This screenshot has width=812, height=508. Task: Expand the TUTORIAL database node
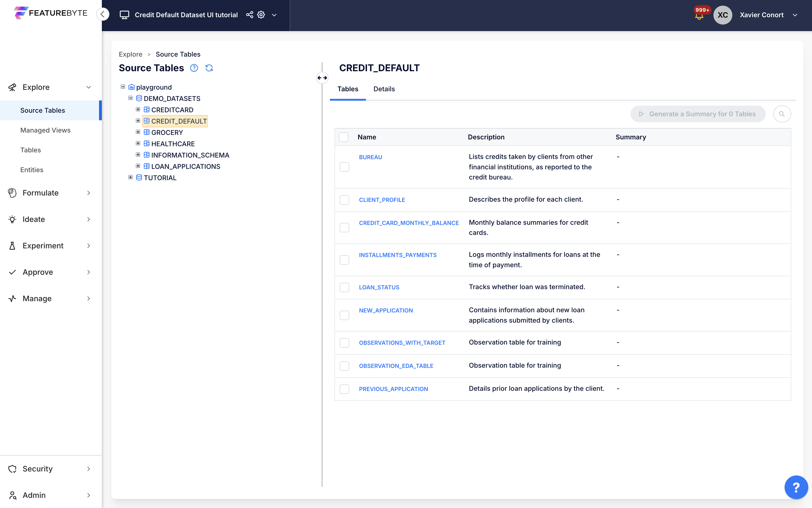pyautogui.click(x=130, y=177)
